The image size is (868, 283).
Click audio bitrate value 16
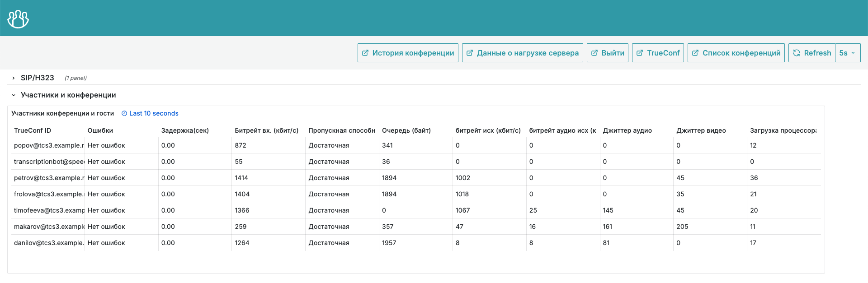tap(533, 227)
